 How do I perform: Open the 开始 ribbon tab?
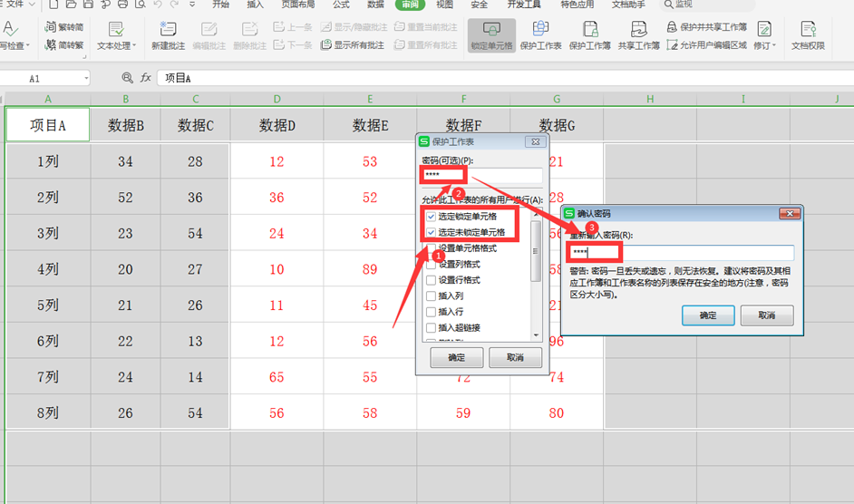(x=220, y=5)
